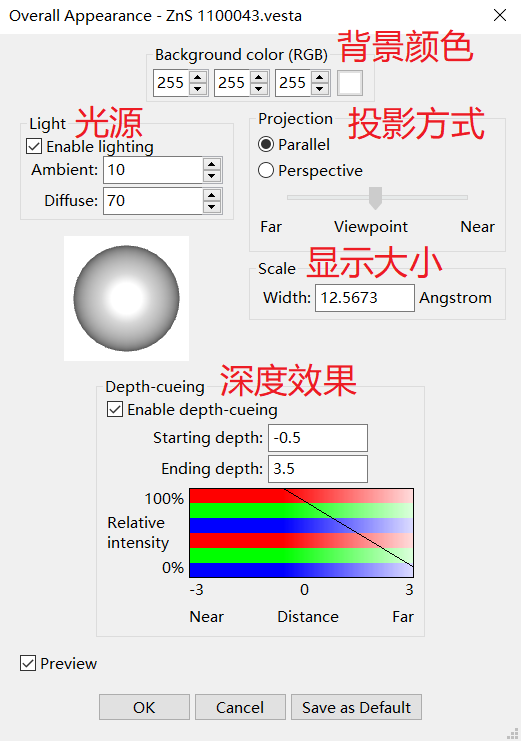Decrease the Diffuse light value

[212, 207]
